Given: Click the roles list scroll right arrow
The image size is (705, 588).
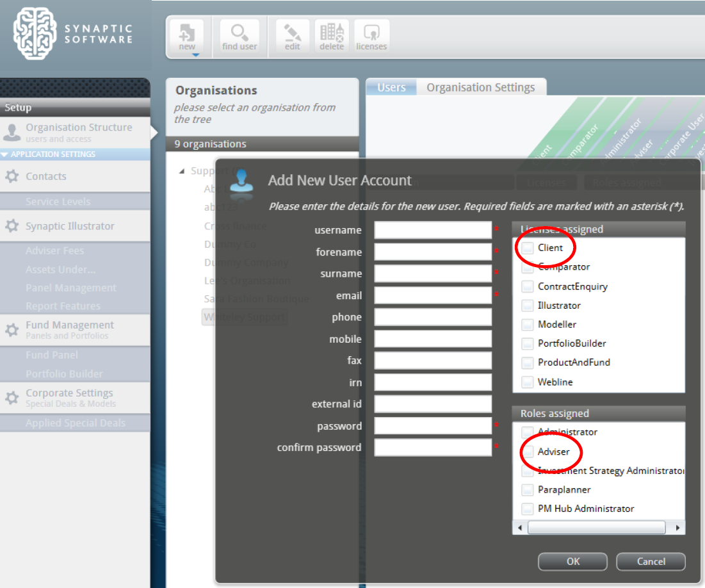Looking at the screenshot, I should pyautogui.click(x=677, y=527).
